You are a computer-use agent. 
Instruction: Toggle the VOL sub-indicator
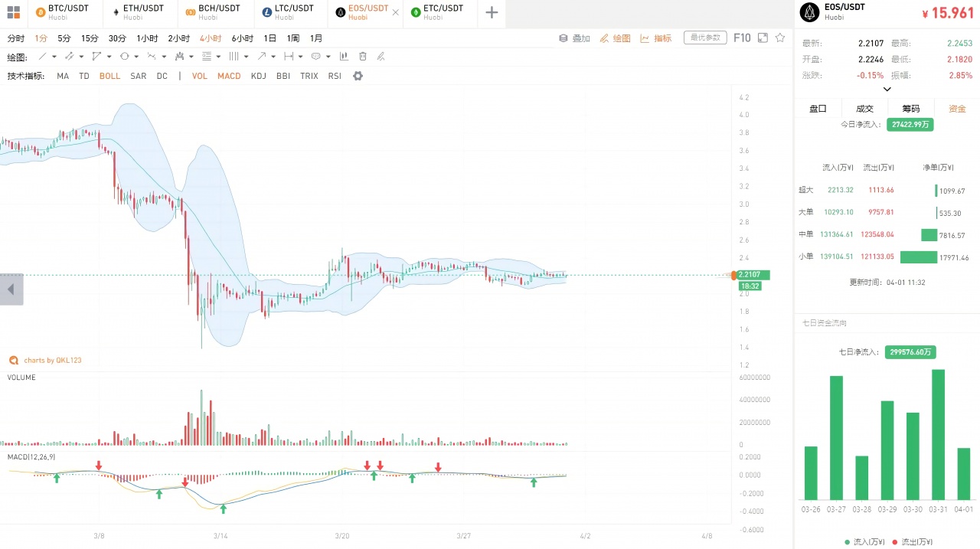200,76
